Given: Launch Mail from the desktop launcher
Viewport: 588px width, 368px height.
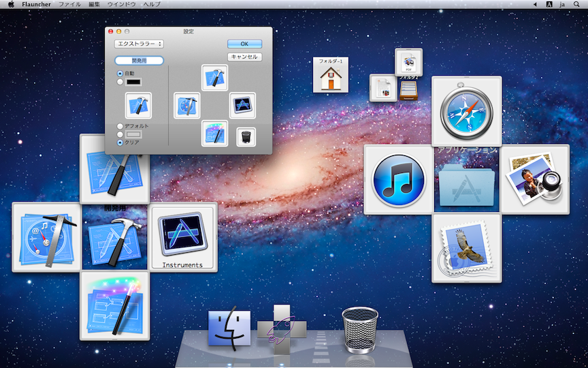Looking at the screenshot, I should [466, 248].
